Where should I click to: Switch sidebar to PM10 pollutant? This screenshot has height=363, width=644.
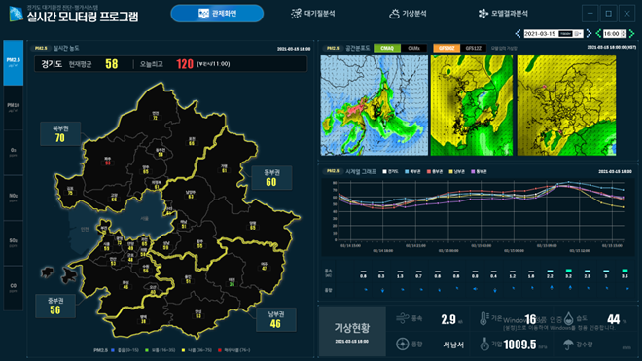click(14, 108)
